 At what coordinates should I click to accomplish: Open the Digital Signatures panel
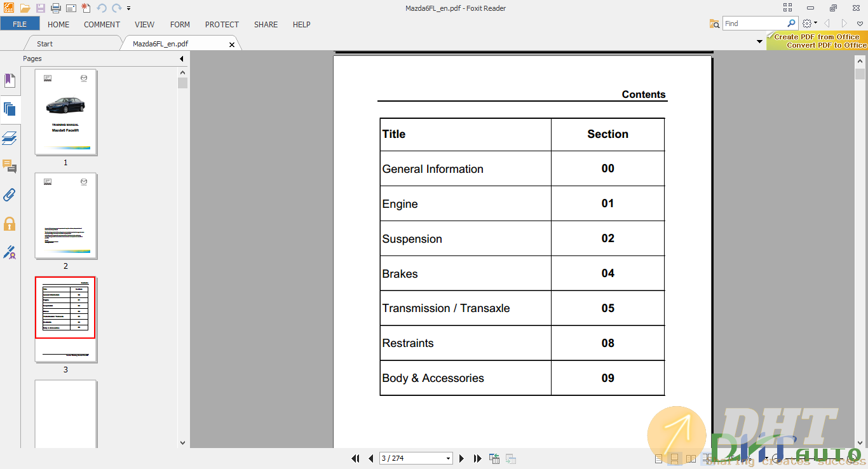(x=10, y=252)
